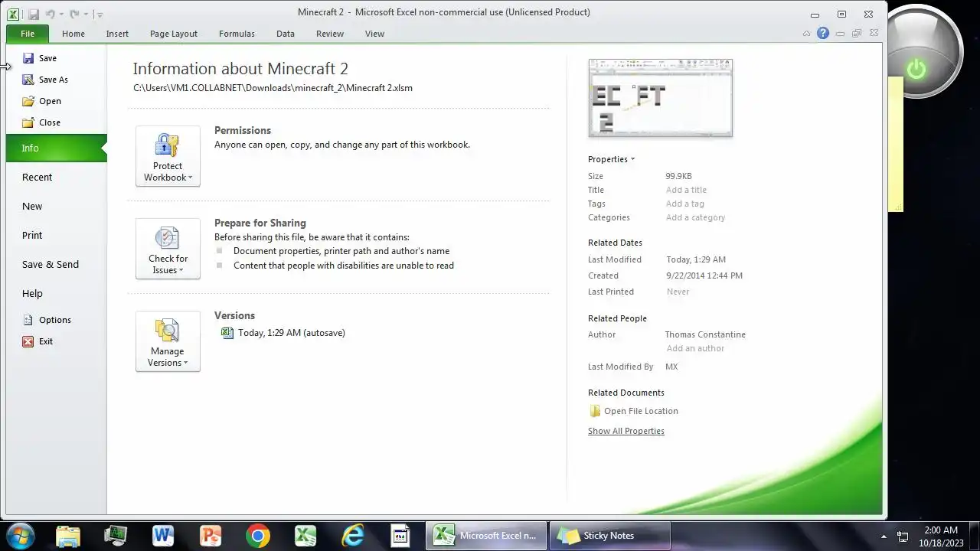Click the Microsoft Excel taskbar window button
Image resolution: width=980 pixels, height=551 pixels.
pos(486,536)
